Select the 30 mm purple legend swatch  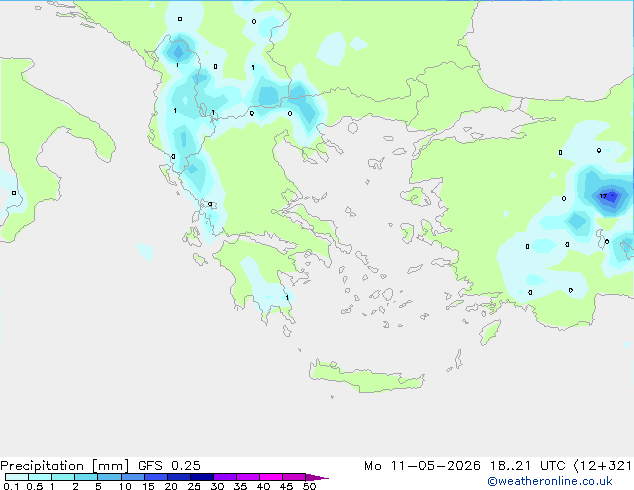pos(225,477)
